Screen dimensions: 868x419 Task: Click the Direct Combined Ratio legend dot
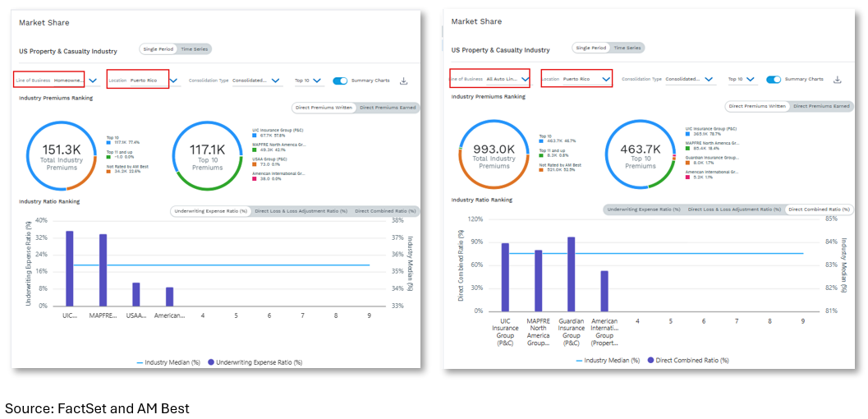point(651,360)
